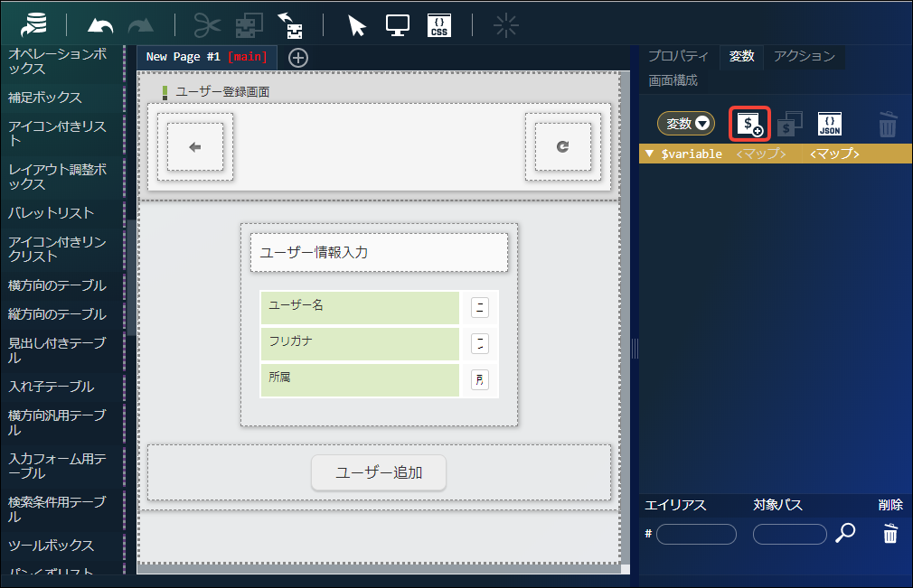The image size is (913, 588).
Task: Select the ユーザー名 label cell
Action: [x=360, y=307]
